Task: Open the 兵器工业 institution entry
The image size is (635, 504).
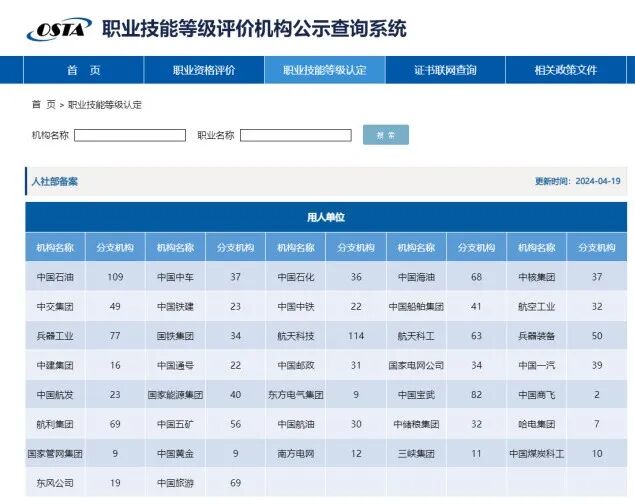Action: (x=55, y=336)
